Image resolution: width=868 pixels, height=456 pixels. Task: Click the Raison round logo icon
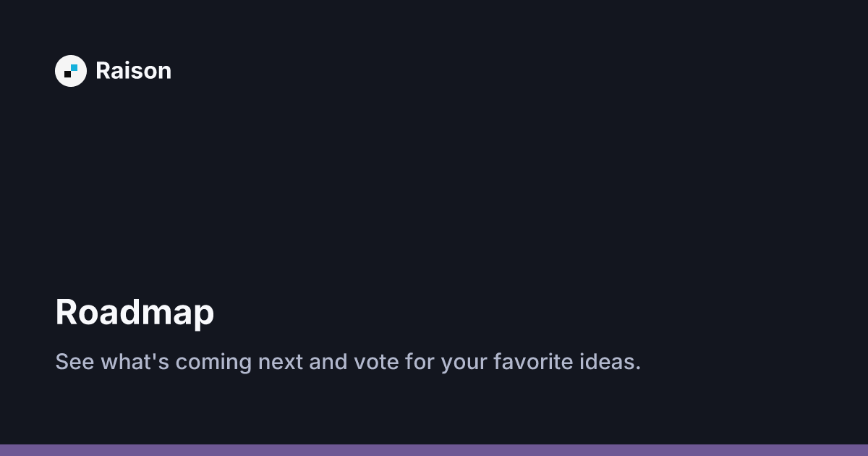coord(71,71)
